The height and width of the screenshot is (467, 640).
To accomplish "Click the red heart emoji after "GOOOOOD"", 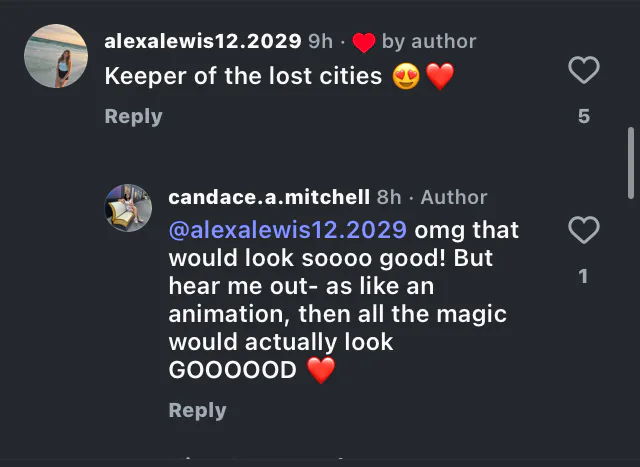I will tap(321, 370).
